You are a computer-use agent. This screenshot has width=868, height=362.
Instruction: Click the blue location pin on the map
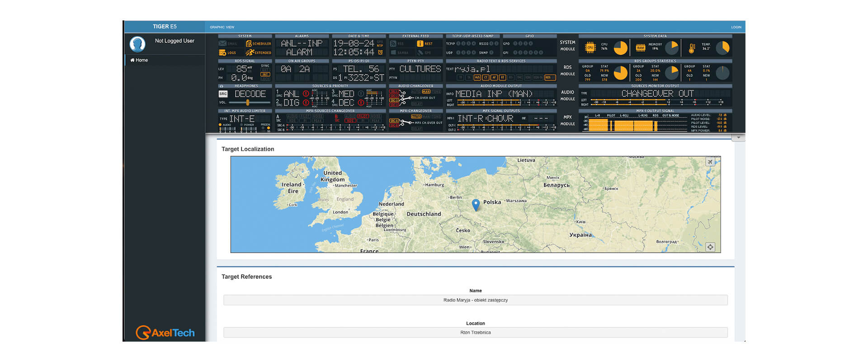point(476,205)
